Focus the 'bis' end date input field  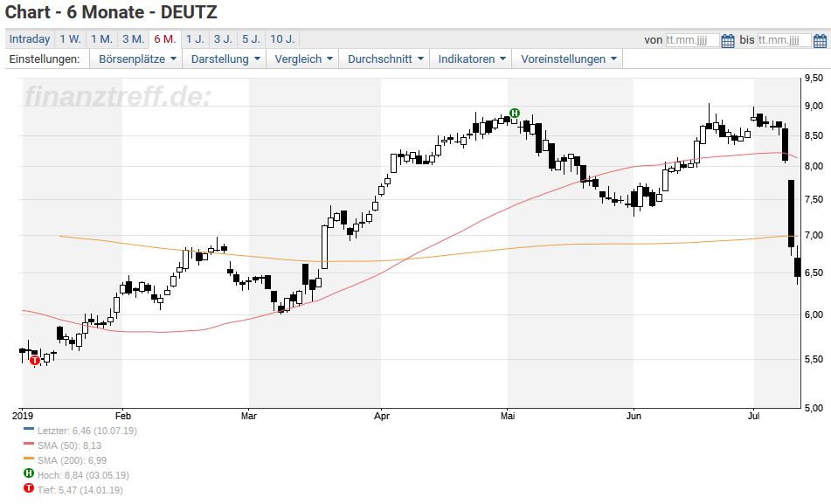[785, 40]
